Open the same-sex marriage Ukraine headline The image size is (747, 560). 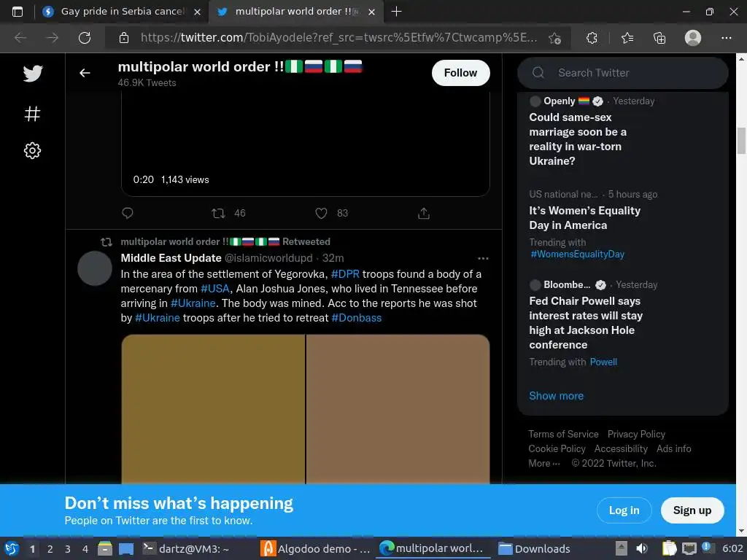(578, 139)
